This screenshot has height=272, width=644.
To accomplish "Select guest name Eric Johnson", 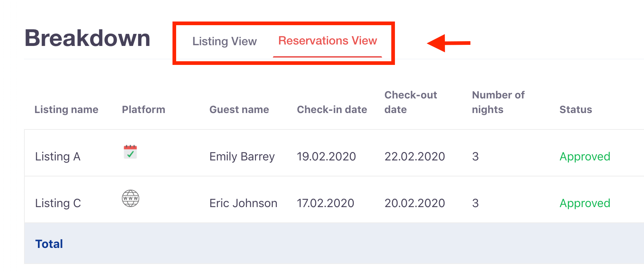I will pos(243,203).
